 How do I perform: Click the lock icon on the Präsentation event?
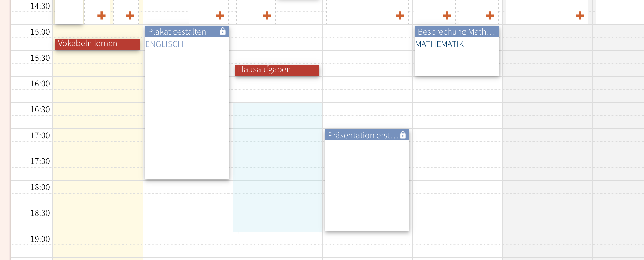[403, 135]
